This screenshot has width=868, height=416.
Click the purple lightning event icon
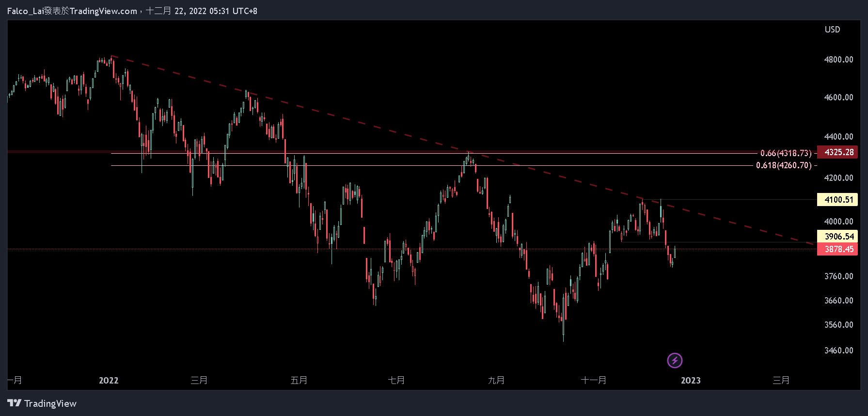click(x=675, y=360)
